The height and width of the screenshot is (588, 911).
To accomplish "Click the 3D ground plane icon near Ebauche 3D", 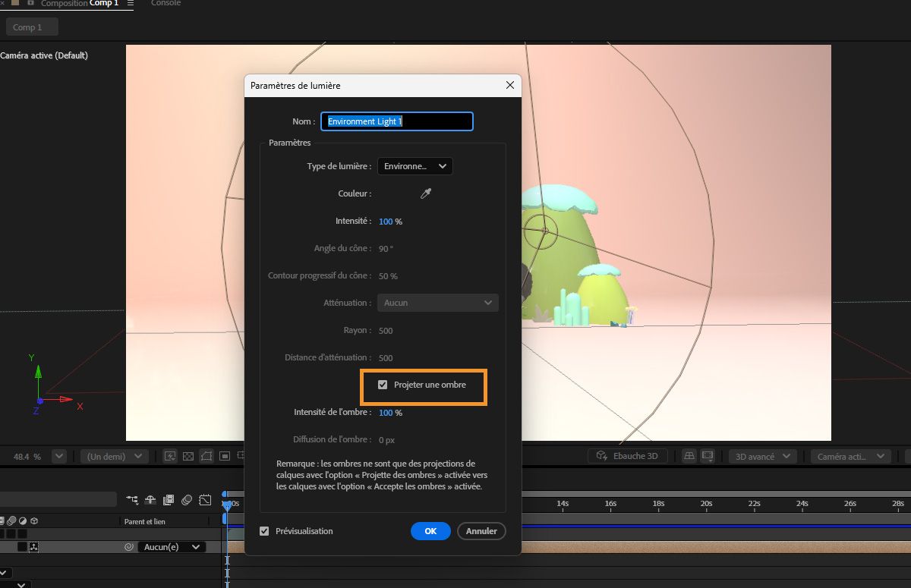I will (x=689, y=455).
